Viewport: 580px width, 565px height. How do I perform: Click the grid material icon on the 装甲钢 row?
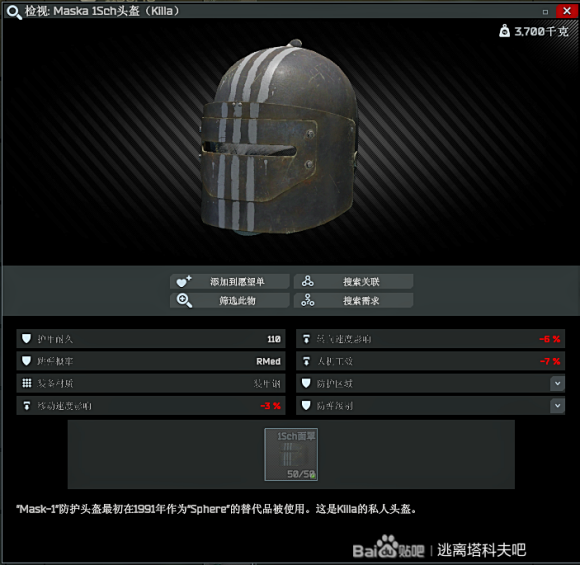27,383
